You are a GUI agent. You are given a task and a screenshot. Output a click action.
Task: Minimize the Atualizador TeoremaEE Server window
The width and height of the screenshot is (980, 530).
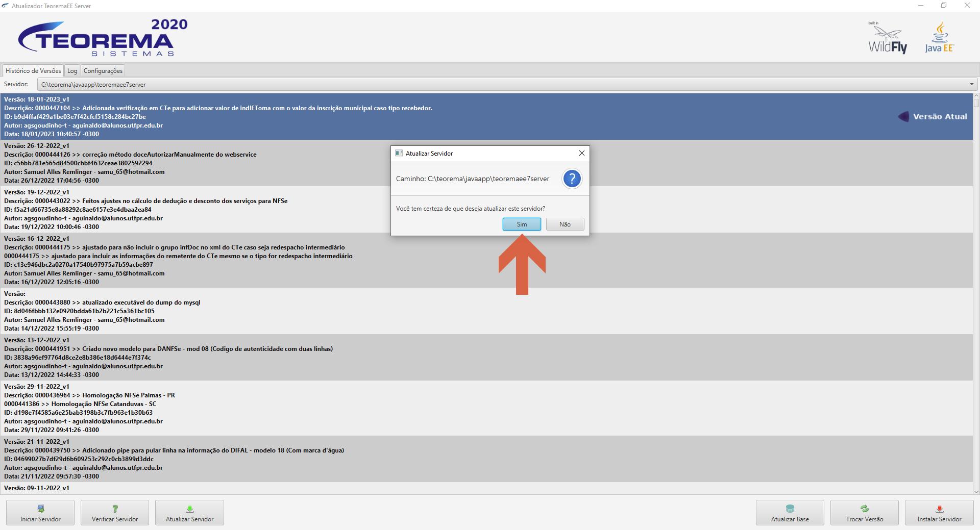[921, 6]
